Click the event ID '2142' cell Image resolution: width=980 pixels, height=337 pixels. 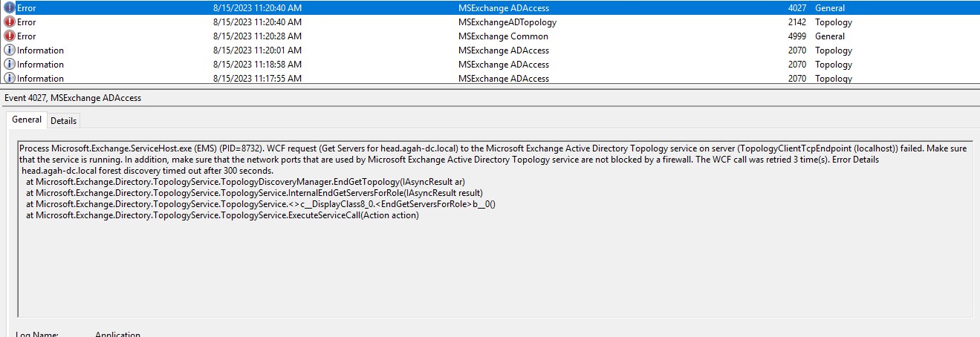coord(796,22)
